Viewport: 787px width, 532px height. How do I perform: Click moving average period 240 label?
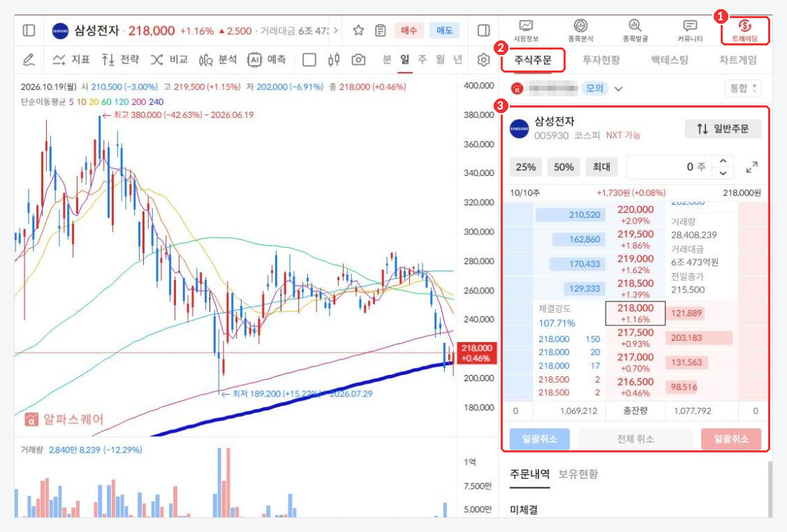tap(156, 102)
